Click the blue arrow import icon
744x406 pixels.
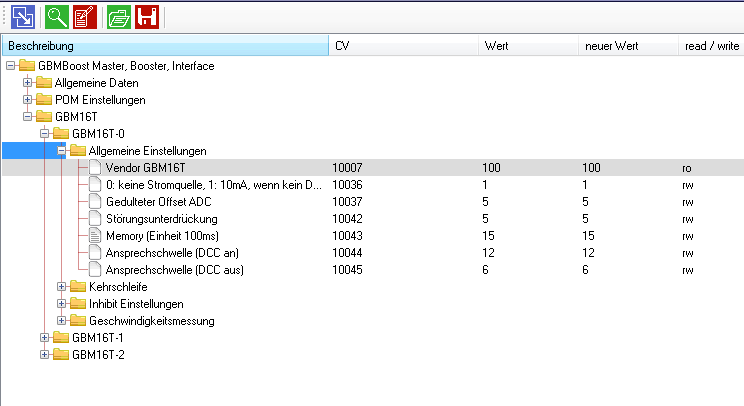23,17
